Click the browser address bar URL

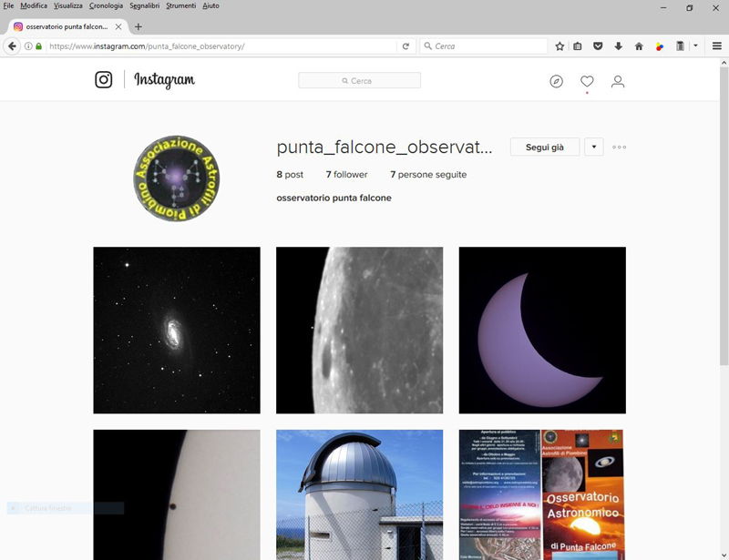(x=221, y=46)
